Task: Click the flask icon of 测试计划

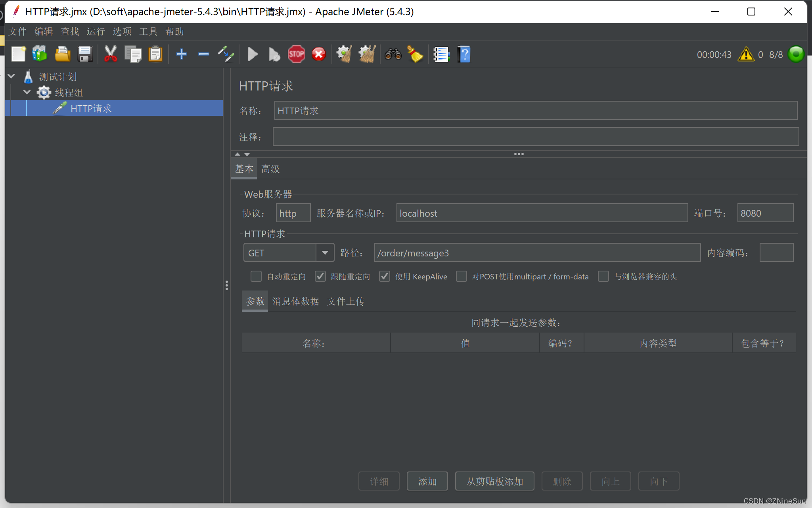Action: (x=28, y=77)
